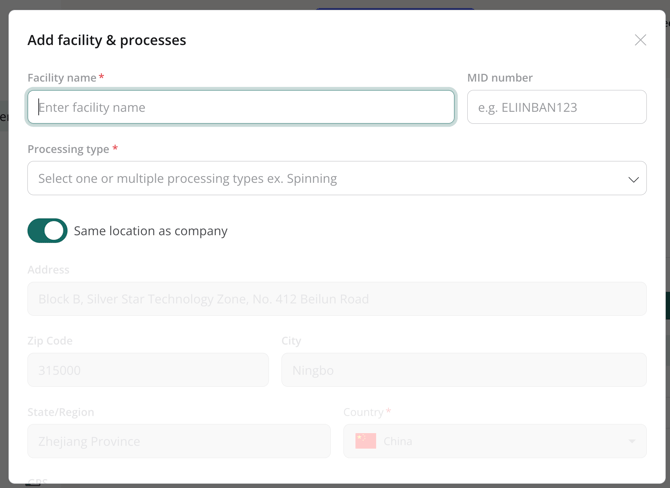Click the 'State/Region' field label
This screenshot has width=670, height=488.
(61, 412)
